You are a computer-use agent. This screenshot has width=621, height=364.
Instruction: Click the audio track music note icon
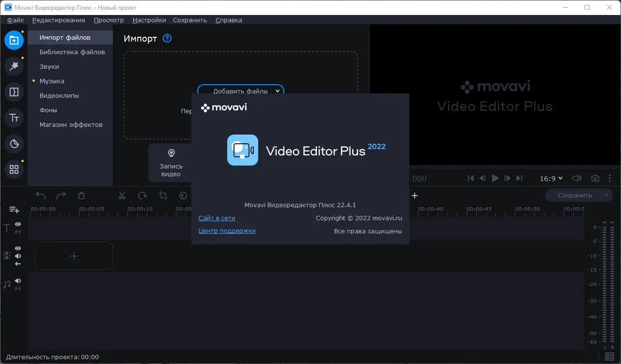7,285
